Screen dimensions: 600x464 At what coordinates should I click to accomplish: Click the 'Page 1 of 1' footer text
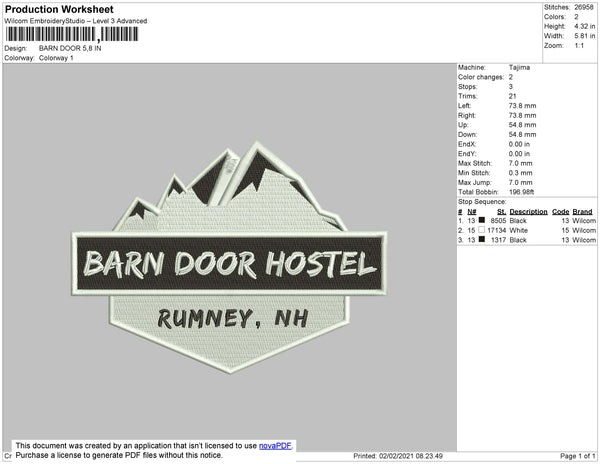coord(578,456)
